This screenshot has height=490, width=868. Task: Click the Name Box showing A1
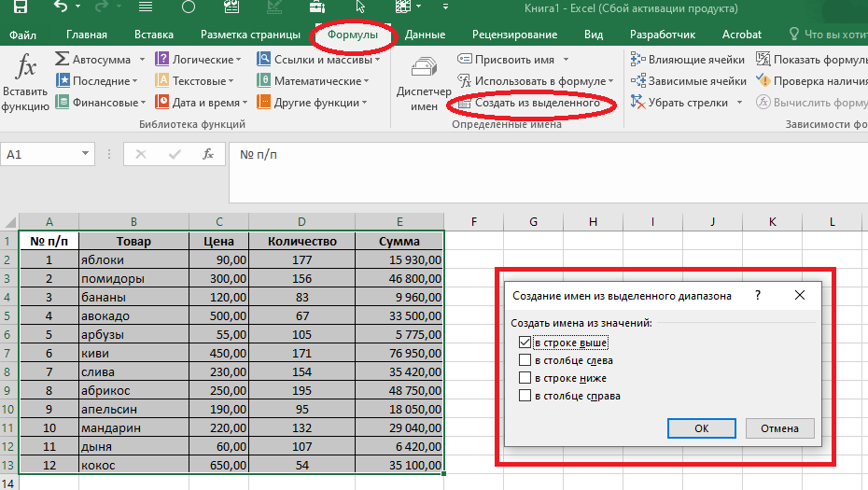39,155
